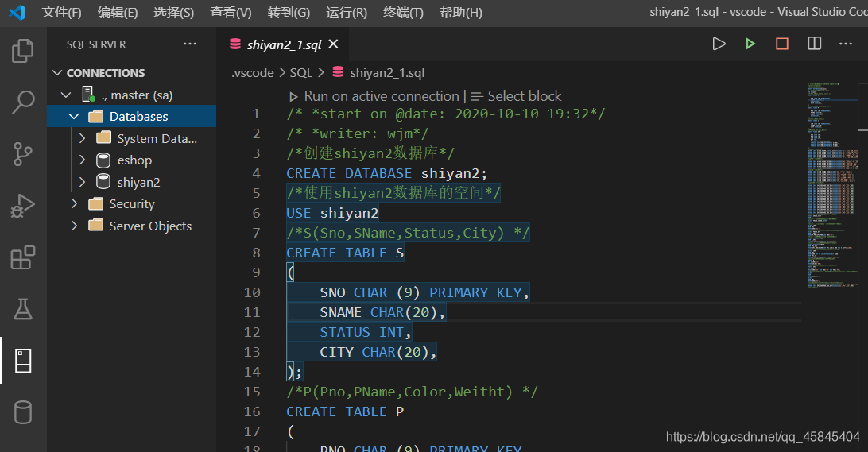868x452 pixels.
Task: Click the Cancel query stop icon
Action: [x=782, y=44]
